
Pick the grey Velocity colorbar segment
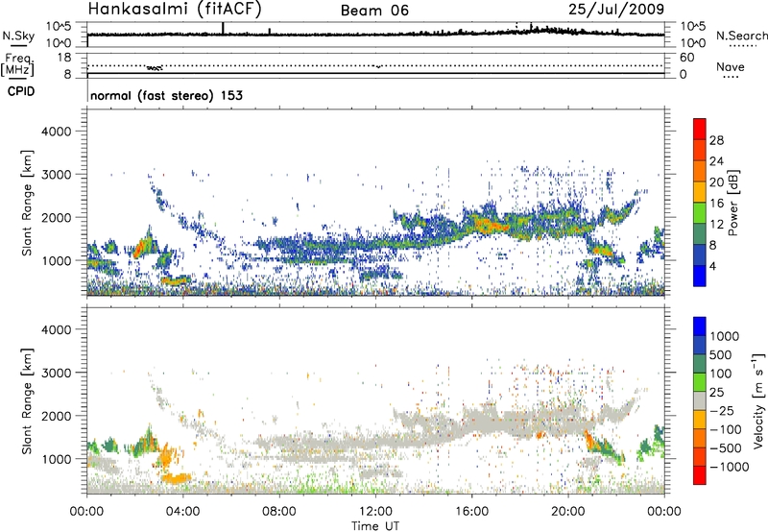click(x=700, y=401)
